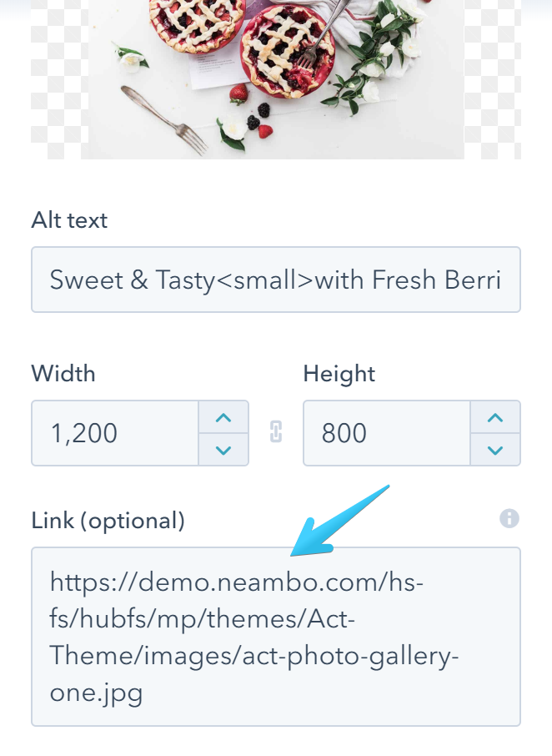552x756 pixels.
Task: Click the "Width" label
Action: 63,373
